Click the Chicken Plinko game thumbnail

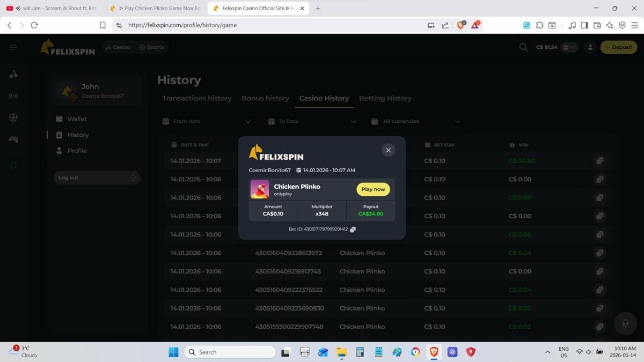point(260,189)
